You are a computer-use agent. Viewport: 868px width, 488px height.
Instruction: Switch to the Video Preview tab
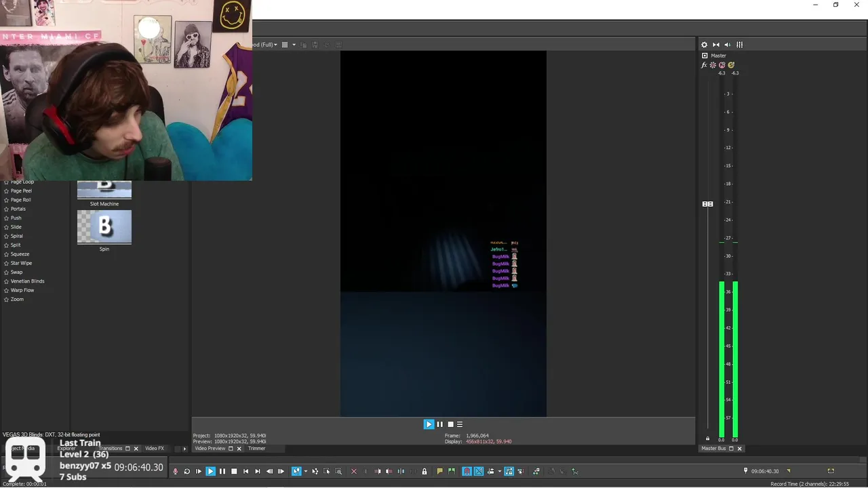click(210, 449)
